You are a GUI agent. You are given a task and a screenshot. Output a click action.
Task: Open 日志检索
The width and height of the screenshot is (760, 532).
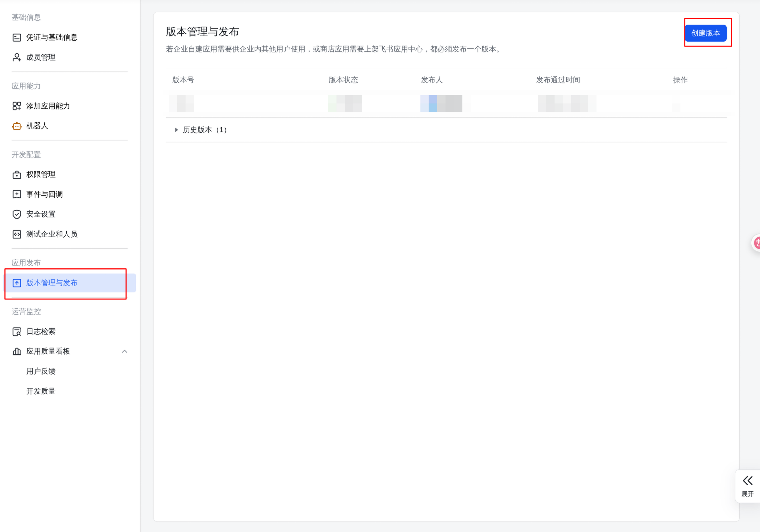[x=41, y=332]
